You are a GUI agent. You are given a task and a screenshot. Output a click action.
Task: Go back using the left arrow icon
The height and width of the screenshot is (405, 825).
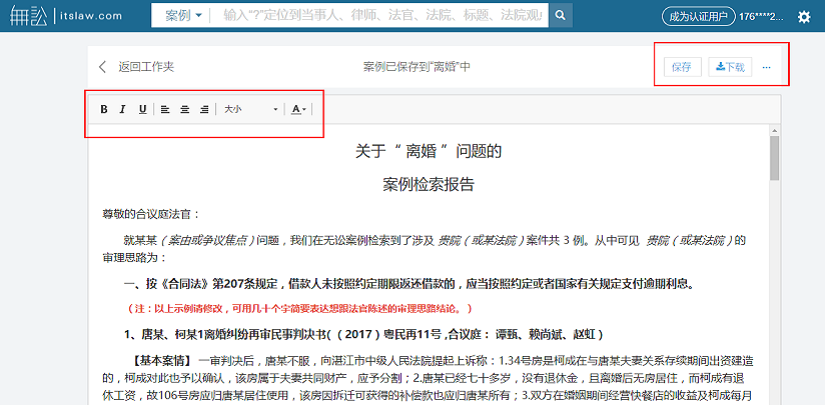(x=102, y=67)
